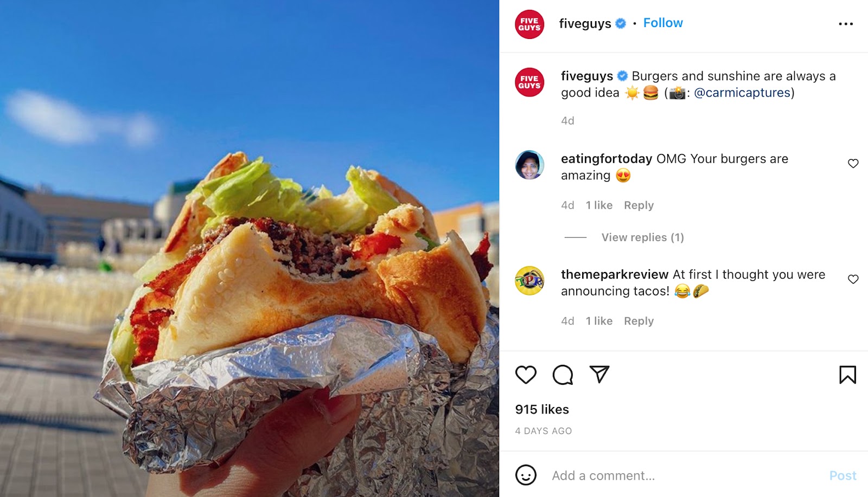The image size is (868, 497).
Task: Click the Add a comment field
Action: click(x=684, y=475)
